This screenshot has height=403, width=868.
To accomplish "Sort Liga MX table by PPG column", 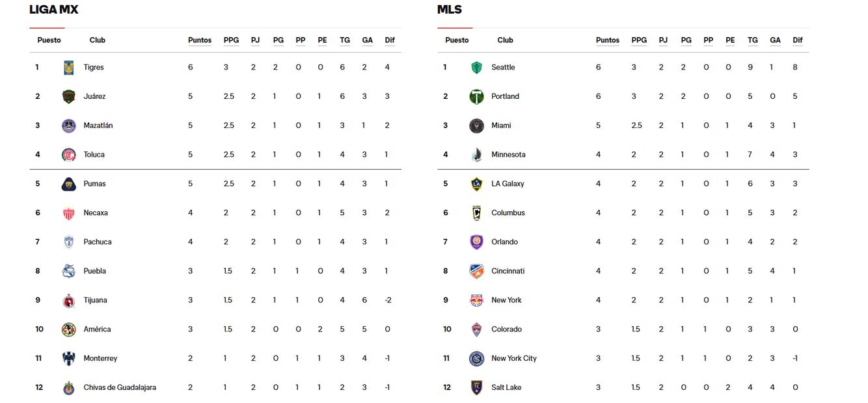I will tap(231, 40).
